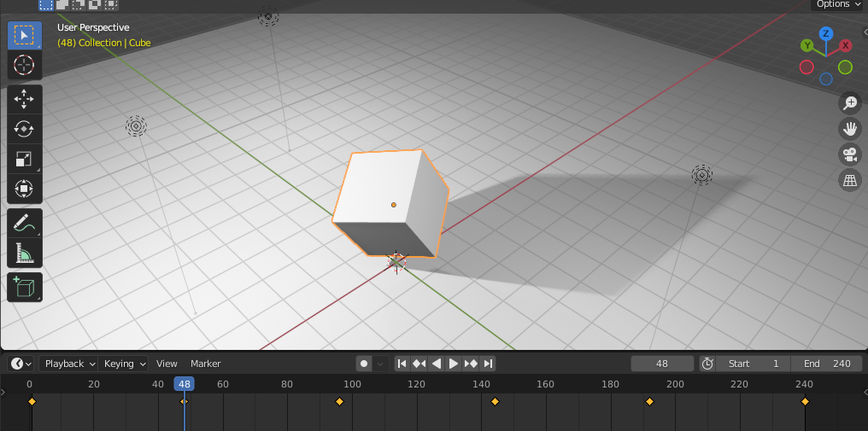The width and height of the screenshot is (868, 431).
Task: Select the light object right of cube
Action: 702,176
